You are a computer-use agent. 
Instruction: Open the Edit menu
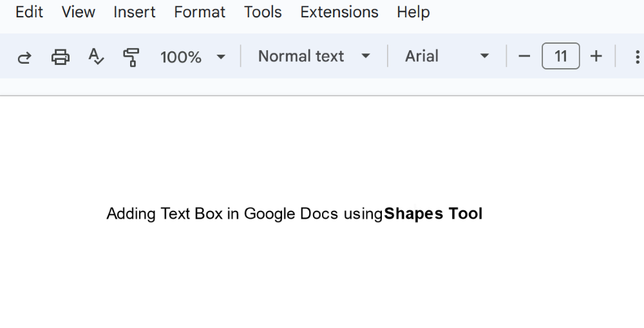click(29, 12)
